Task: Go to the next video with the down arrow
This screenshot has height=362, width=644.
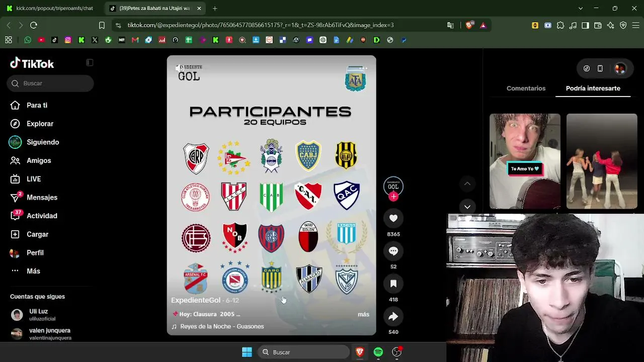Action: pos(467,207)
